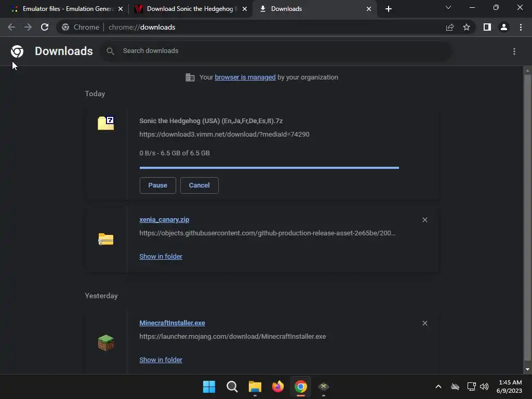This screenshot has height=399, width=532.
Task: Switch to the Download Sonic the Hedgehog tab
Action: tap(190, 9)
